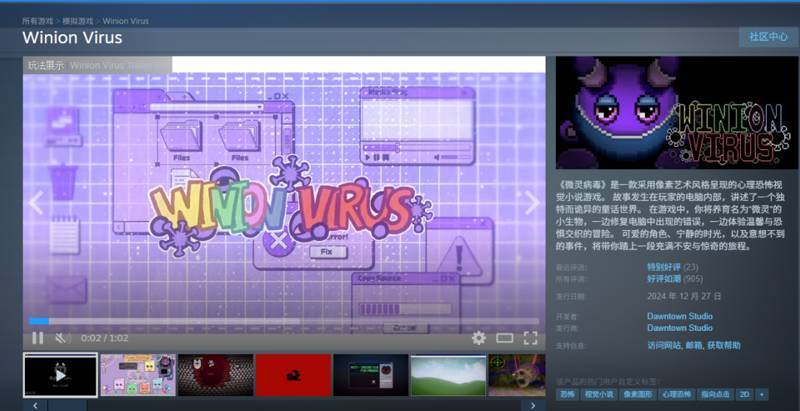Enter fullscreen on the trailer
The image size is (800, 411).
click(x=531, y=338)
